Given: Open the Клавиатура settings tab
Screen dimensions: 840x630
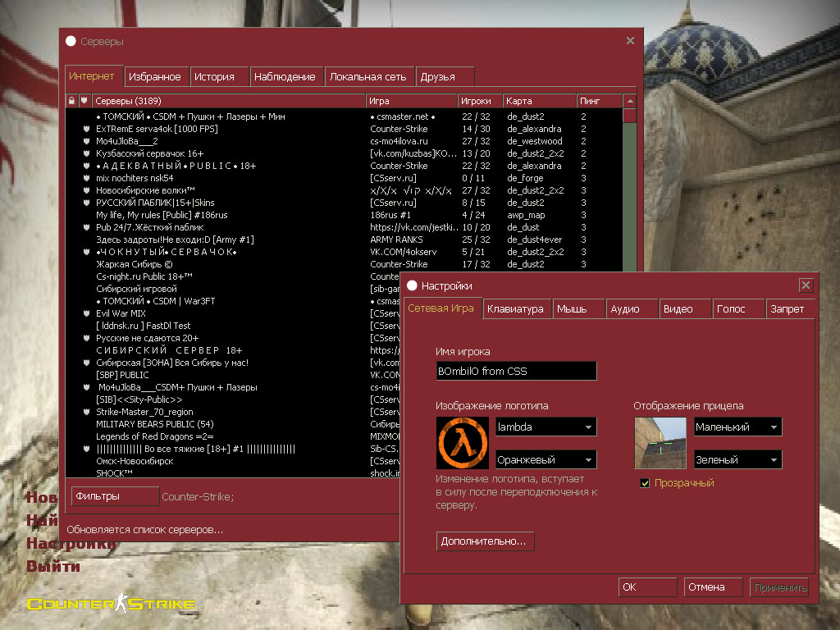Looking at the screenshot, I should point(517,309).
